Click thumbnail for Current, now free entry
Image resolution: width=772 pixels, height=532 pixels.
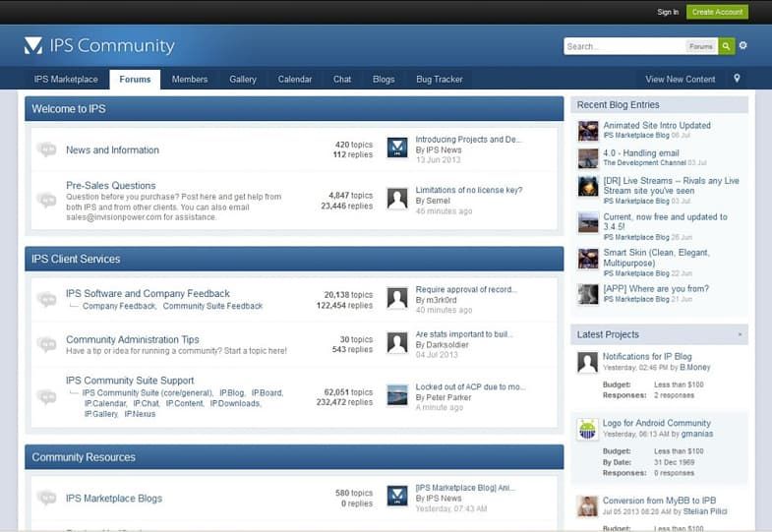(588, 222)
